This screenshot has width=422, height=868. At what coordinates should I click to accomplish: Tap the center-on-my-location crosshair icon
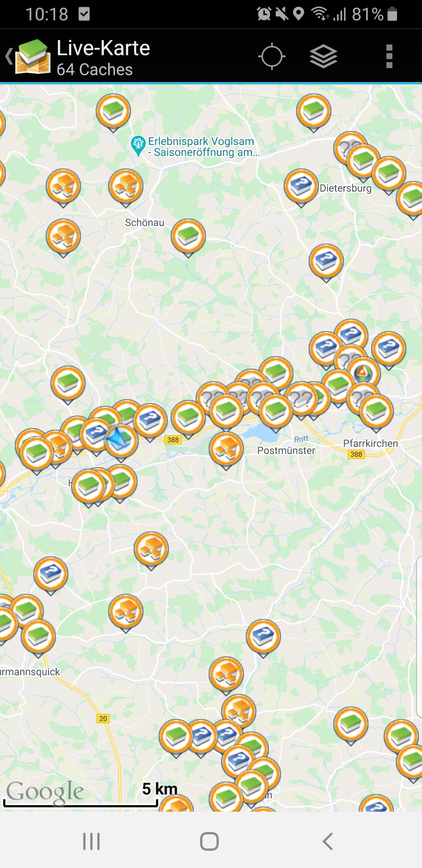pos(271,56)
